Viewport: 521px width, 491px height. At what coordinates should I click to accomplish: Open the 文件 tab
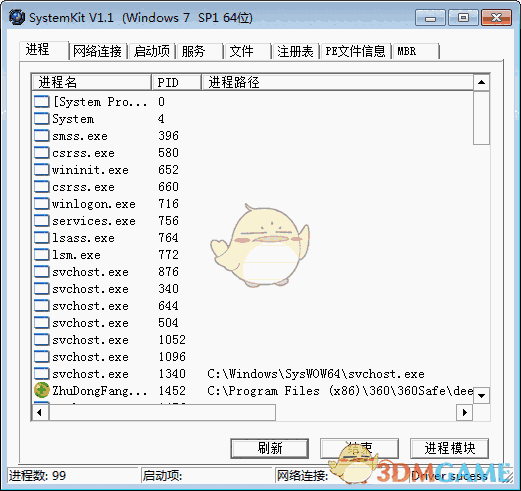(x=247, y=52)
